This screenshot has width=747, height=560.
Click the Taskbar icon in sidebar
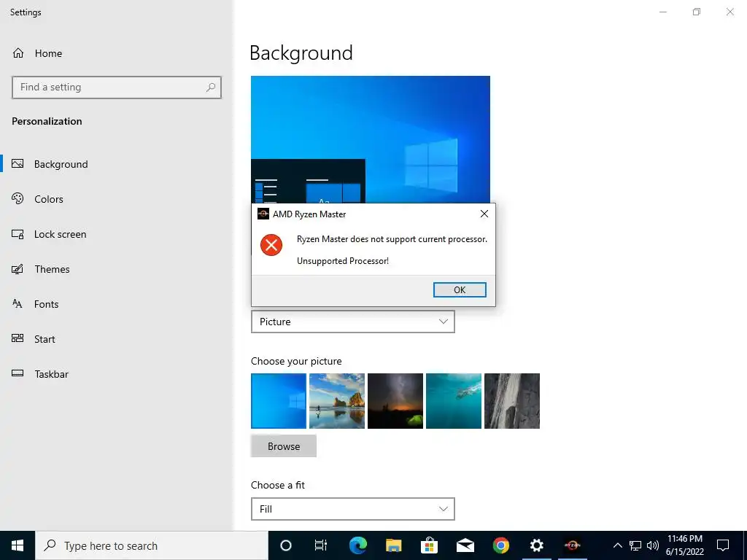[x=18, y=373]
